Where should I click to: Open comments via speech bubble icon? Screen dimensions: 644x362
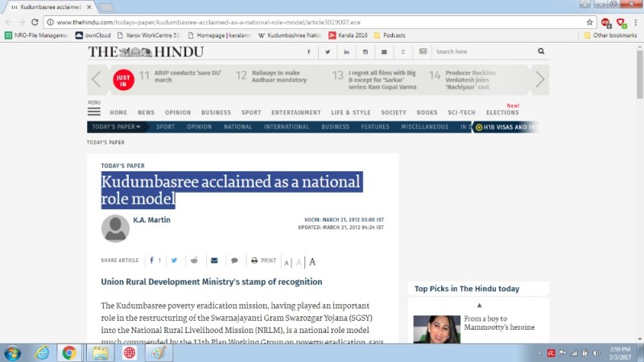coord(234,261)
